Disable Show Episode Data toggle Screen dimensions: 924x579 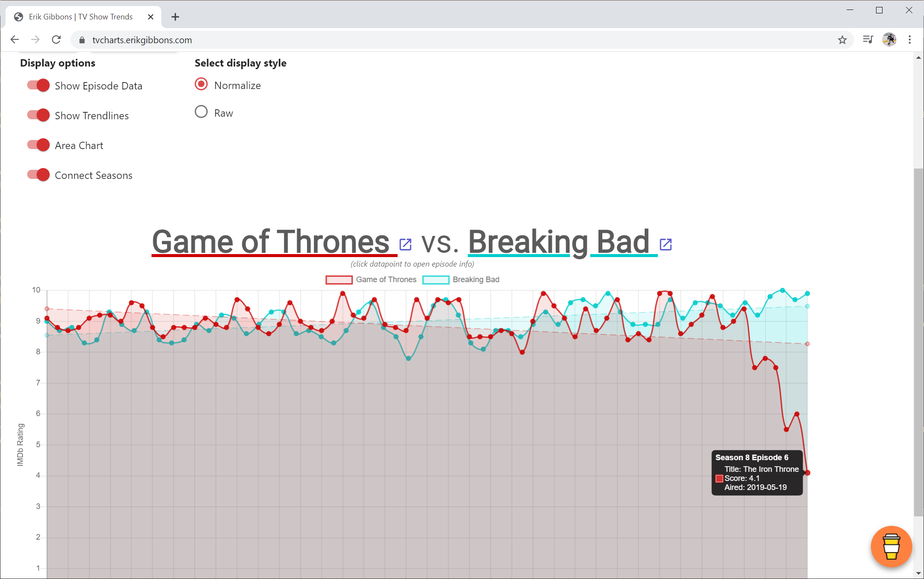(x=38, y=85)
